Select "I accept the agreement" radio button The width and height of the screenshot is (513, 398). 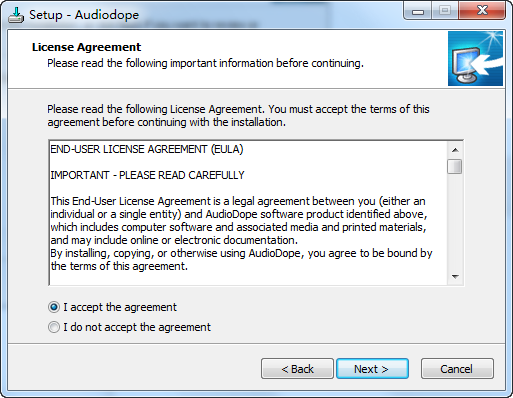tap(54, 307)
